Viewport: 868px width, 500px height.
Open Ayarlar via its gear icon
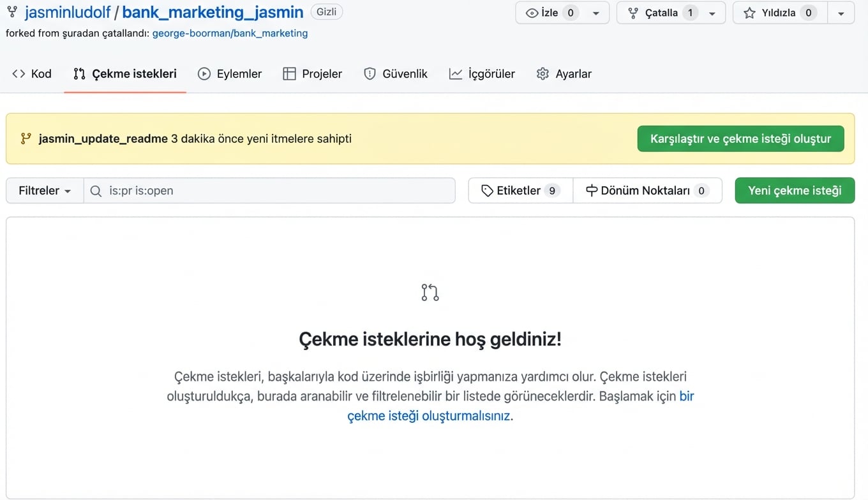(x=542, y=73)
